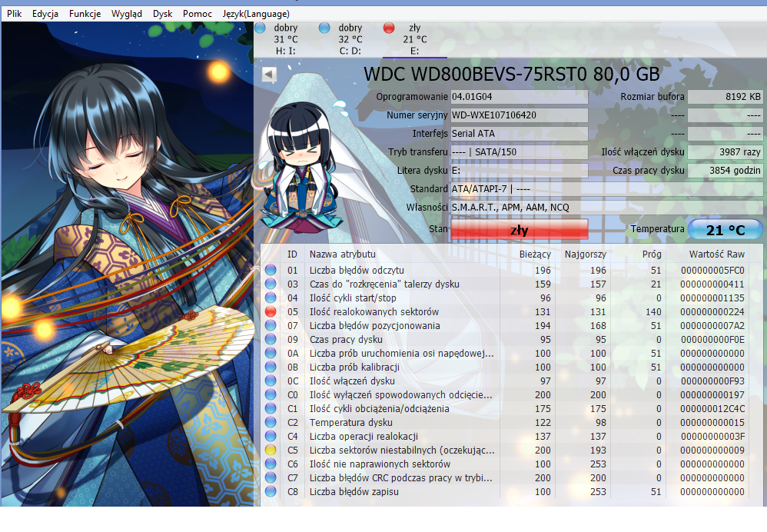The height and width of the screenshot is (532, 767).
Task: Click raw value 000000000224
Action: (x=712, y=311)
